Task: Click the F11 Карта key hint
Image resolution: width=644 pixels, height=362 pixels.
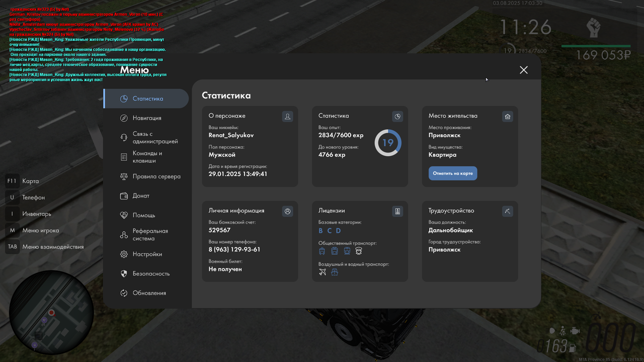Action: (23, 181)
